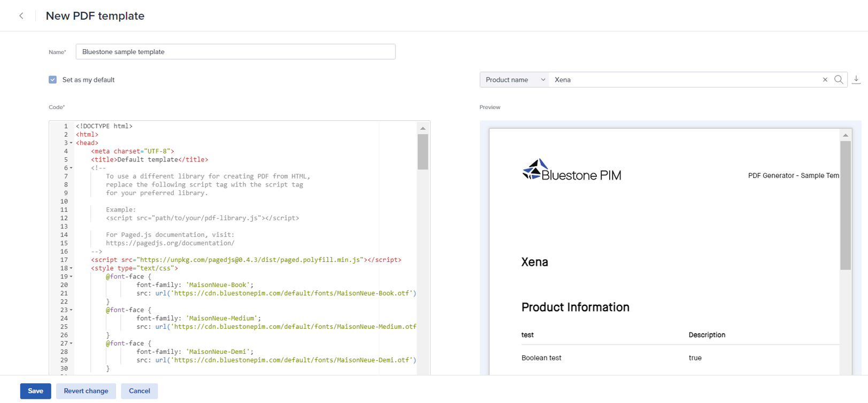Collapse the font-face fold on line 19

[x=71, y=276]
